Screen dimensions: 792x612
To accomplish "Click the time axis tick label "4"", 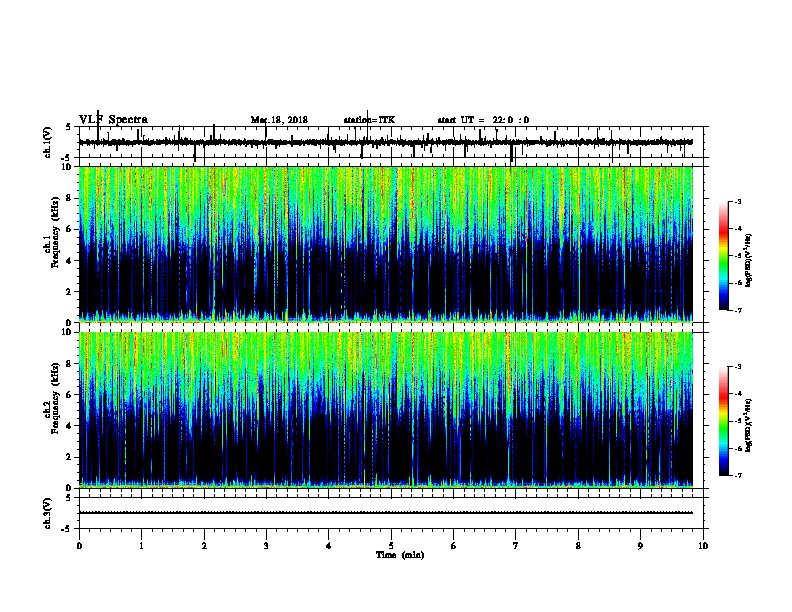I will 329,545.
